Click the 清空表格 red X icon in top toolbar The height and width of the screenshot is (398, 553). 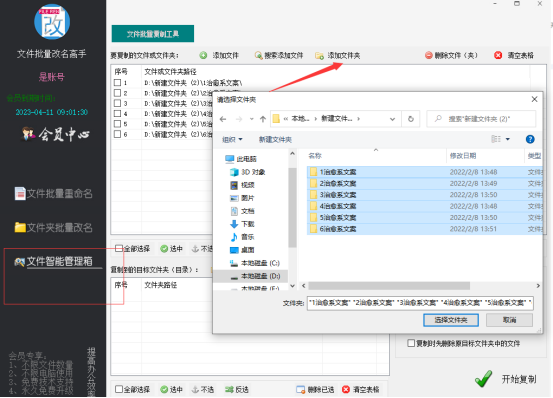(x=498, y=55)
